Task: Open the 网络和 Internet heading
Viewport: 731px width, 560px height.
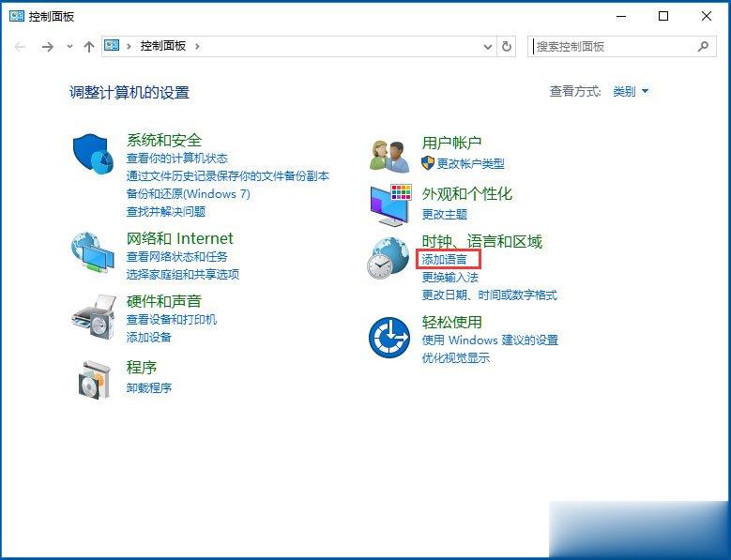Action: point(179,238)
